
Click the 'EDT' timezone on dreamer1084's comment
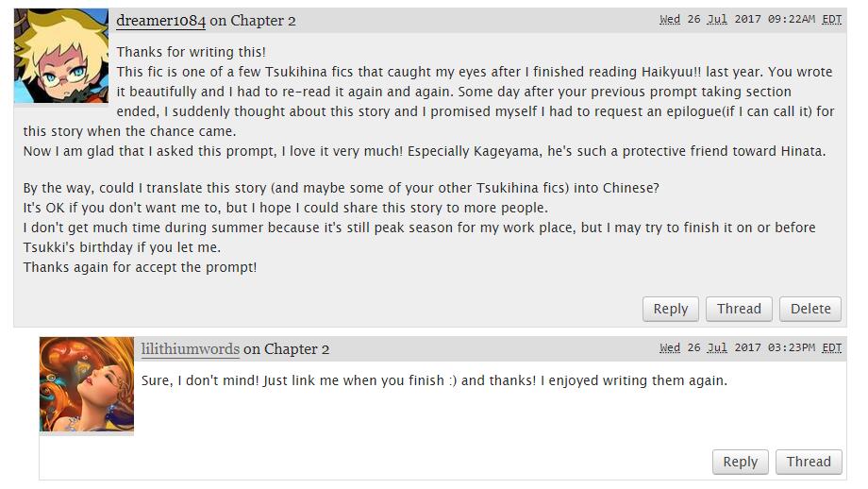831,20
